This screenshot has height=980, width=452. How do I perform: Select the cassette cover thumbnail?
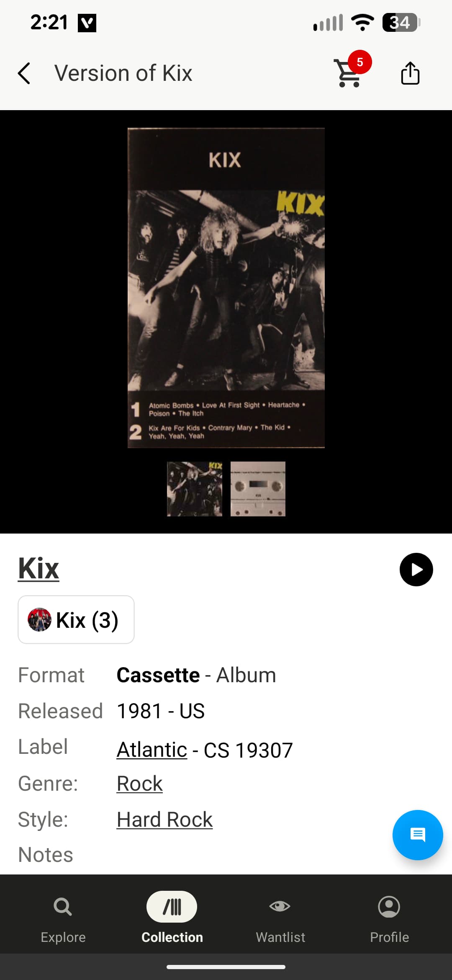pyautogui.click(x=195, y=489)
